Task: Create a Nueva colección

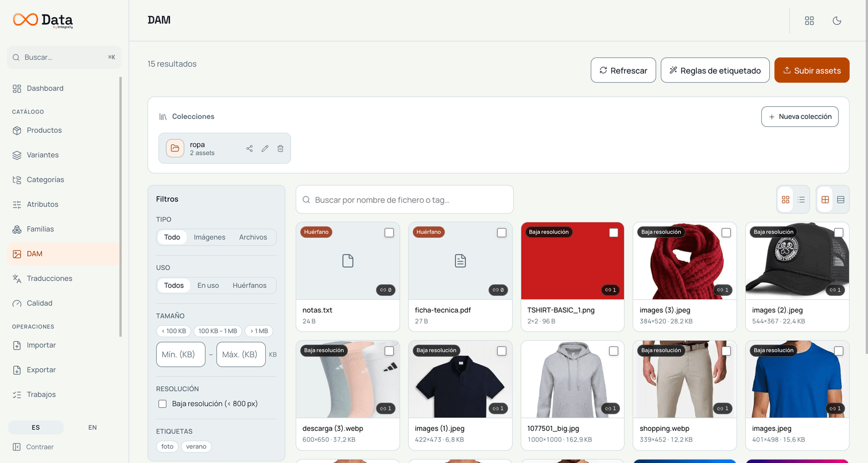Action: coord(800,117)
